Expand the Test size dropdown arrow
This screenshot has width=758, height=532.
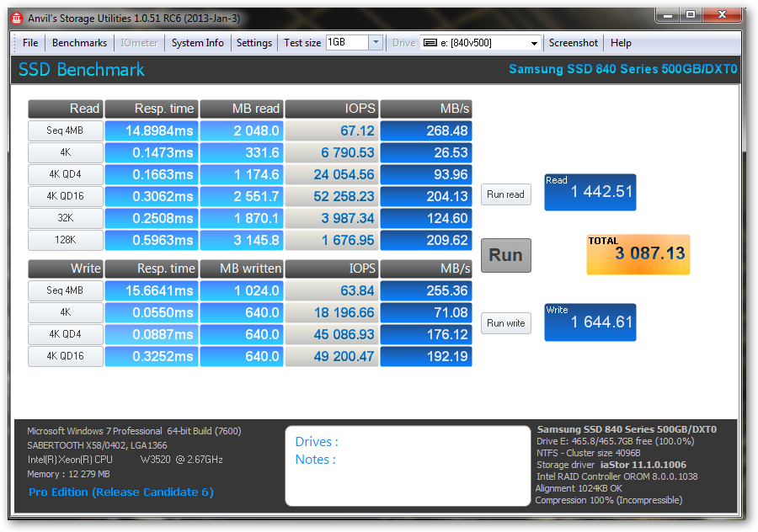pos(376,43)
